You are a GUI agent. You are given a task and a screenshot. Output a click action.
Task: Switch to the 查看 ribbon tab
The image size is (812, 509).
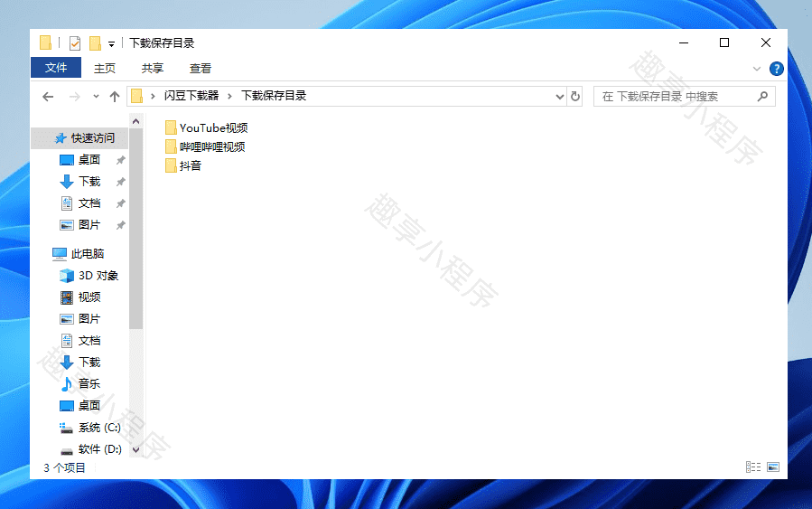coord(201,69)
